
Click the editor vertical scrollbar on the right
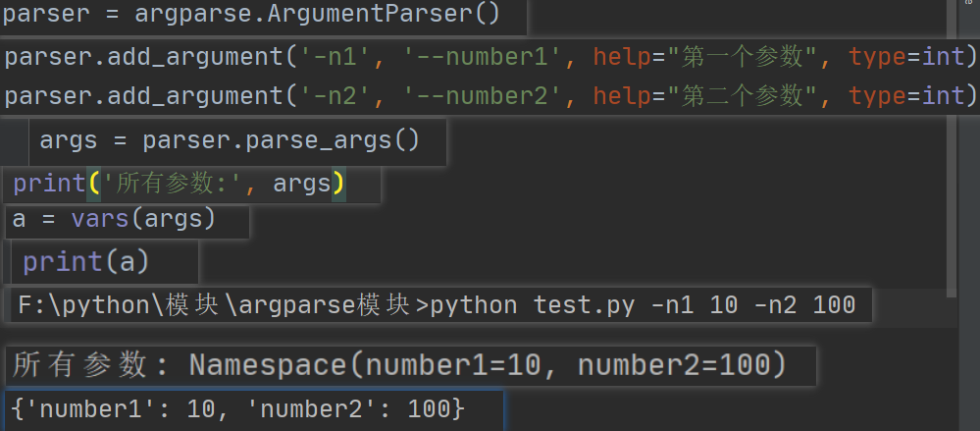pyautogui.click(x=952, y=150)
